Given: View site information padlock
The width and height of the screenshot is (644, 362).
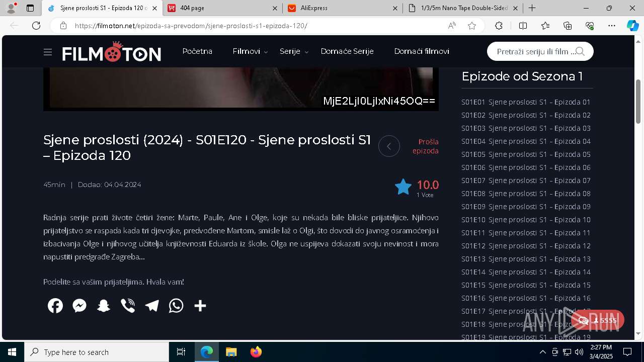Looking at the screenshot, I should pos(63,26).
